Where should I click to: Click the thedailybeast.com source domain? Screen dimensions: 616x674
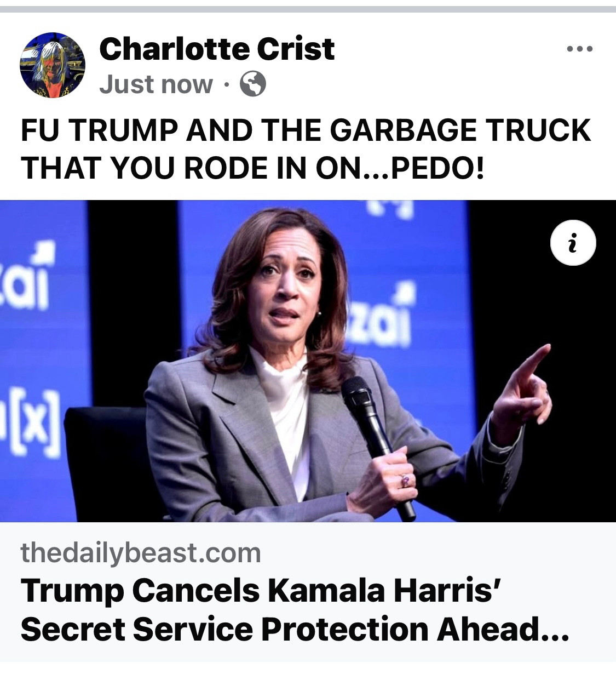pos(141,553)
